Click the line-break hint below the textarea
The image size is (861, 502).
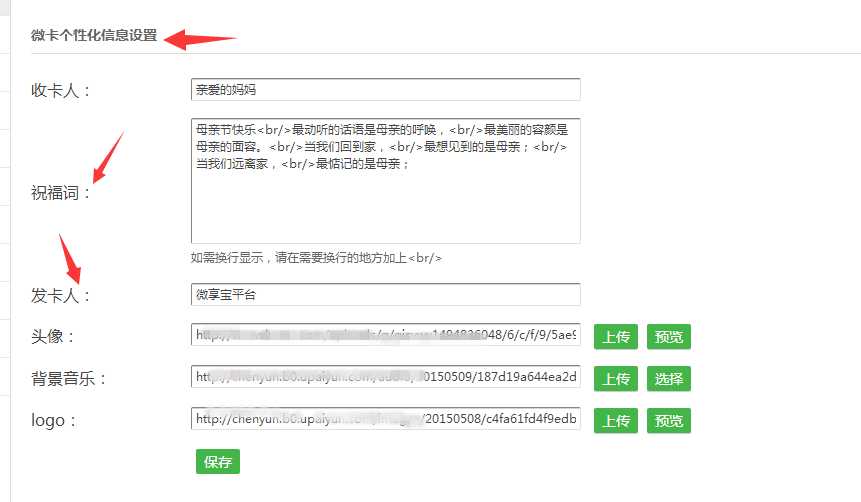316,258
